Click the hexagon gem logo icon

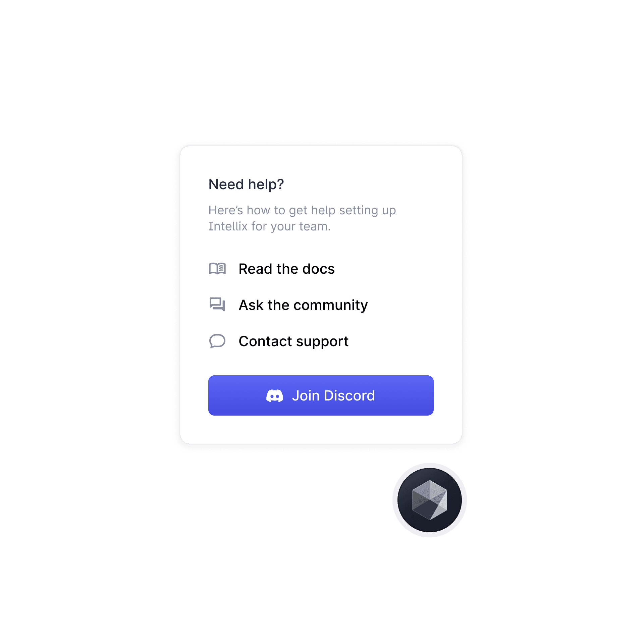click(430, 500)
